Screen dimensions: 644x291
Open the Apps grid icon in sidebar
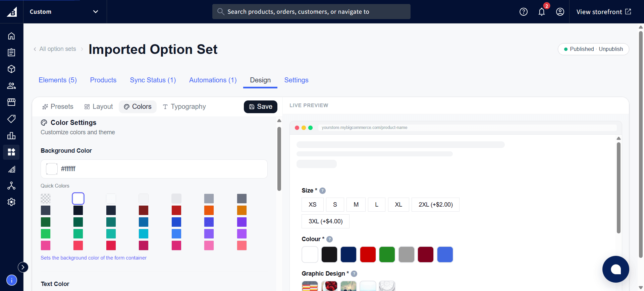point(11,152)
